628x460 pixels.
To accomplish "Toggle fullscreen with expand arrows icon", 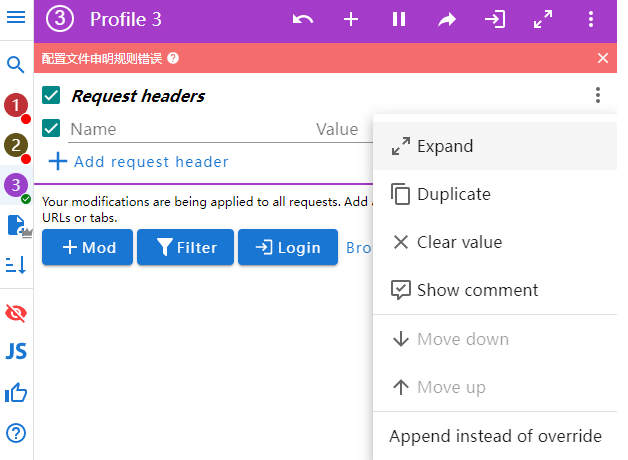I will tap(543, 20).
